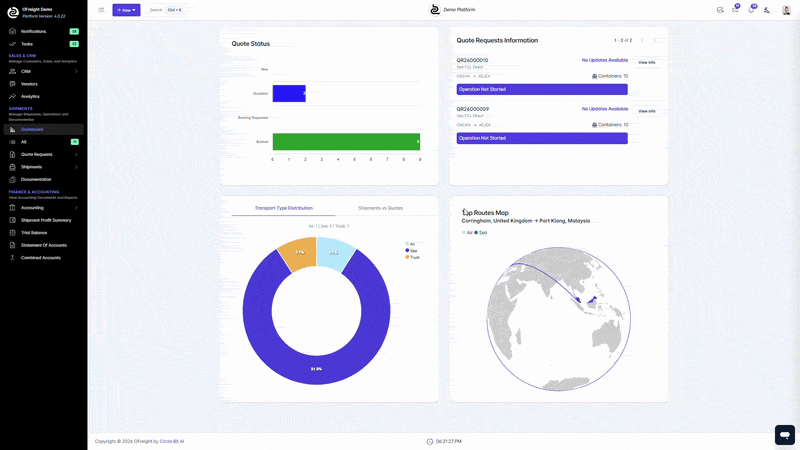Open the notifications bell icon
800x450 pixels.
(x=751, y=10)
